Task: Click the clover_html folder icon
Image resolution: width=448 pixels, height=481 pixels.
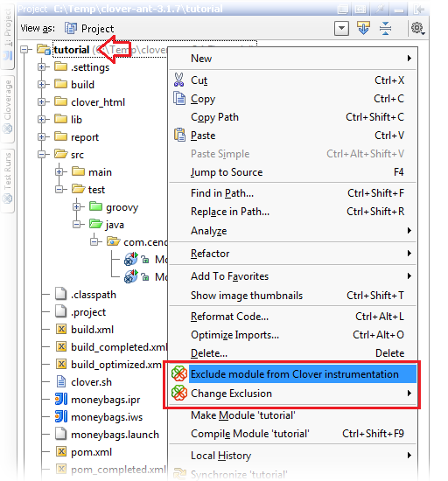Action: coord(60,101)
